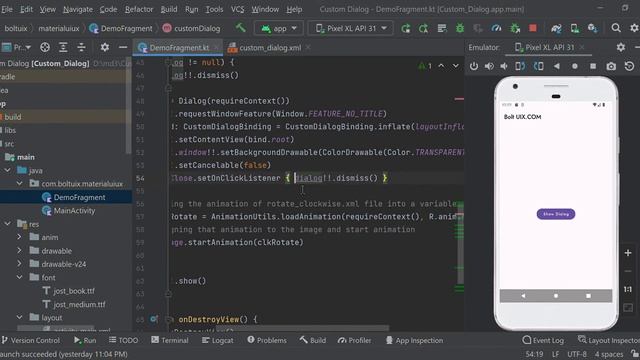Viewport: 640px width, 360px height.
Task: Open the Profiler gauge icon in toolbar
Action: pos(496,28)
